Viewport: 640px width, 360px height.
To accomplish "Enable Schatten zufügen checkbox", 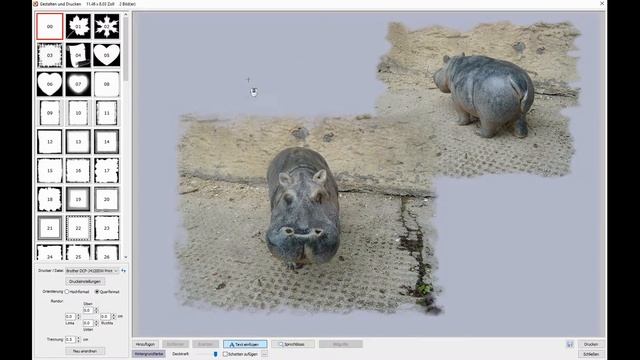I will pyautogui.click(x=225, y=354).
